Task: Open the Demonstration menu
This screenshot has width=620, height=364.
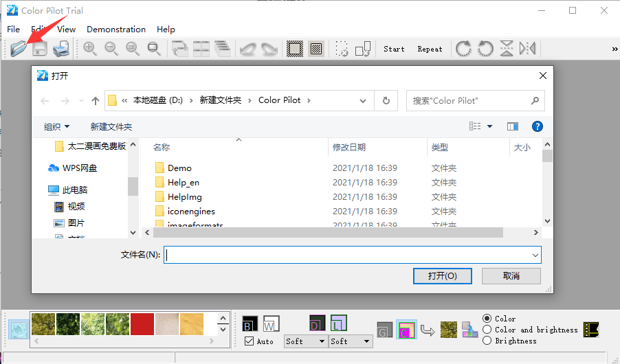Action: coord(116,30)
